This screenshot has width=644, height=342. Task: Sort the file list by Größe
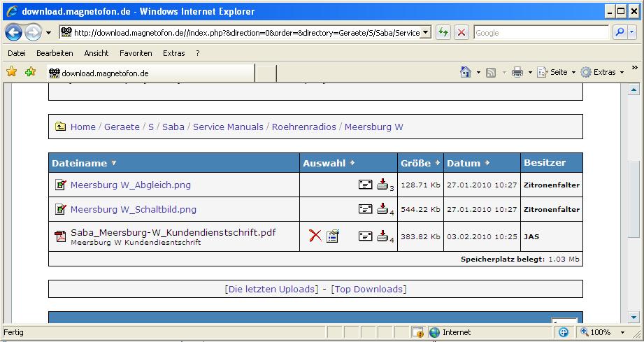415,163
